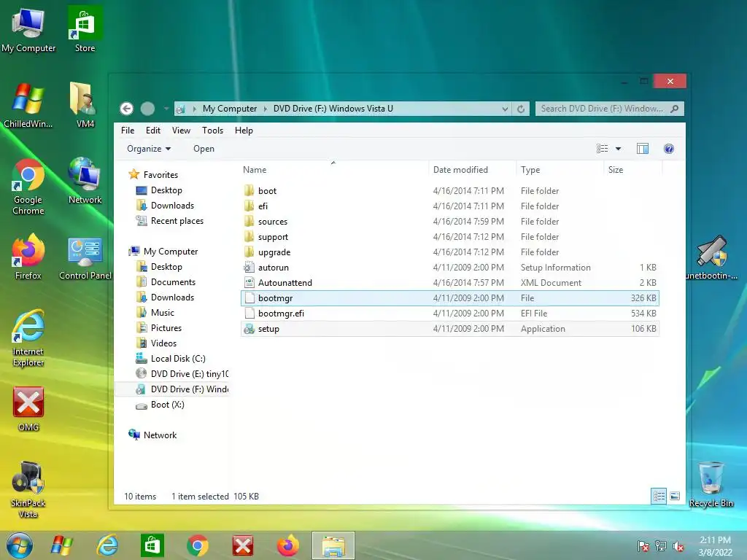Open Windows flag icon in taskbar

click(x=62, y=545)
